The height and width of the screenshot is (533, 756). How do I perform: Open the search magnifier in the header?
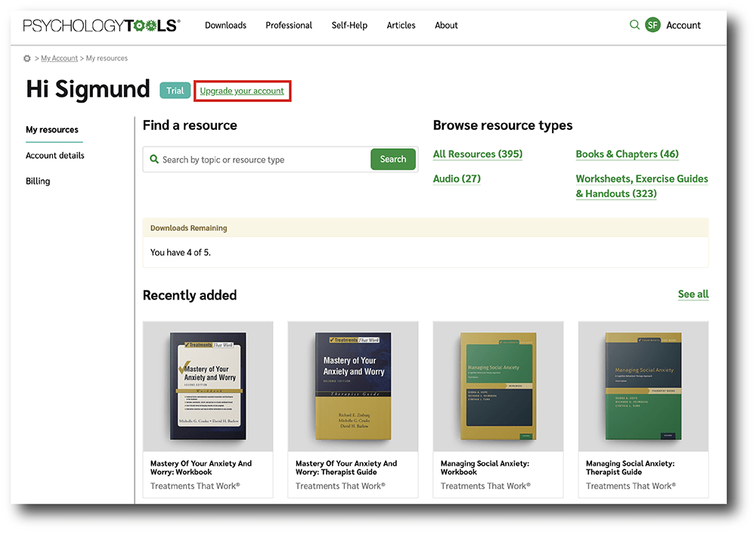coord(634,25)
